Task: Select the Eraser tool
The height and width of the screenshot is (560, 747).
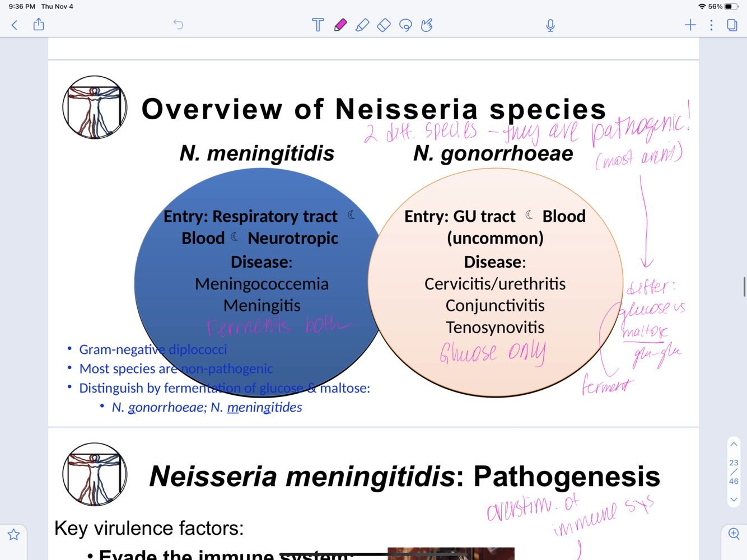Action: point(384,25)
